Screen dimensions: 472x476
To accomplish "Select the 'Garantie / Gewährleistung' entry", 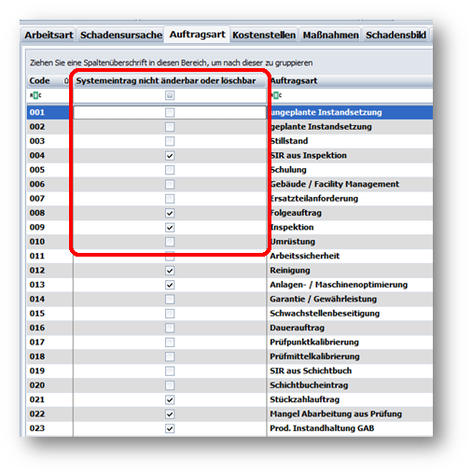I will (x=350, y=300).
